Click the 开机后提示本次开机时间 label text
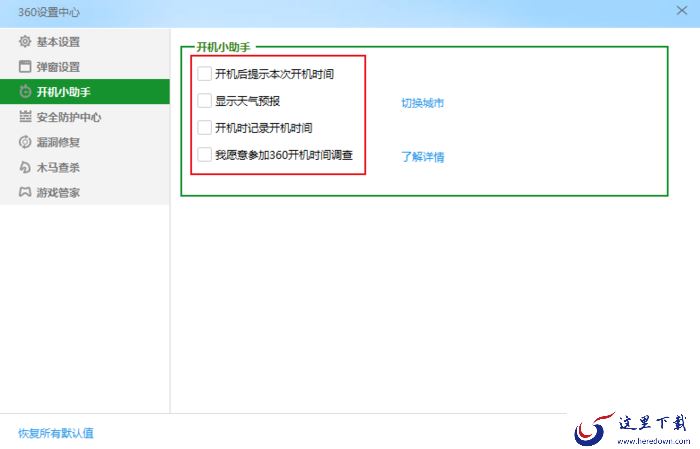700x449 pixels. (x=275, y=74)
